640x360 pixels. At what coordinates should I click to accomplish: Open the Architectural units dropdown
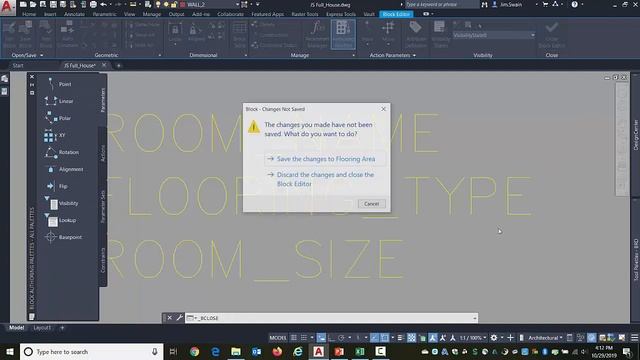(x=545, y=338)
